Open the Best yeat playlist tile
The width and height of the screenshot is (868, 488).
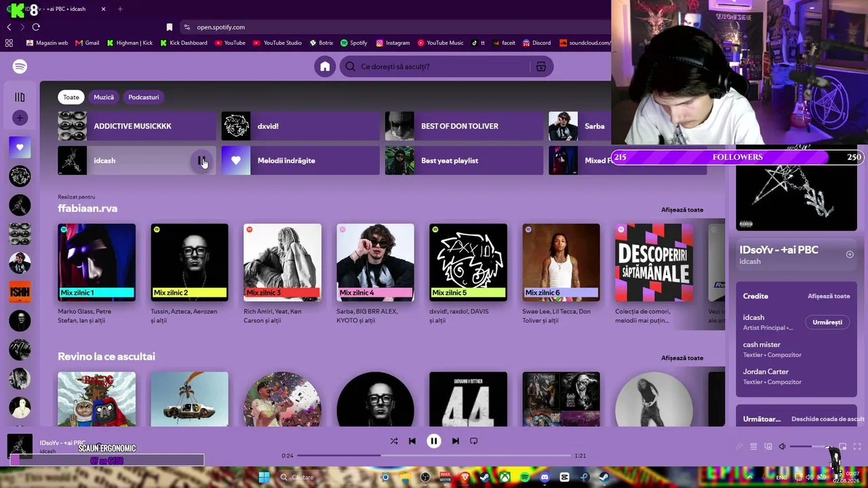464,161
